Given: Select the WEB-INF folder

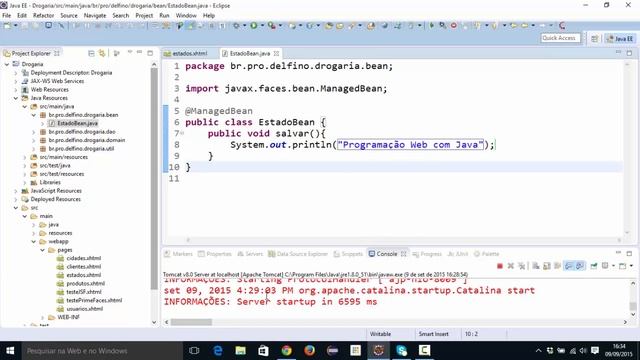Looking at the screenshot, I should click(x=68, y=317).
